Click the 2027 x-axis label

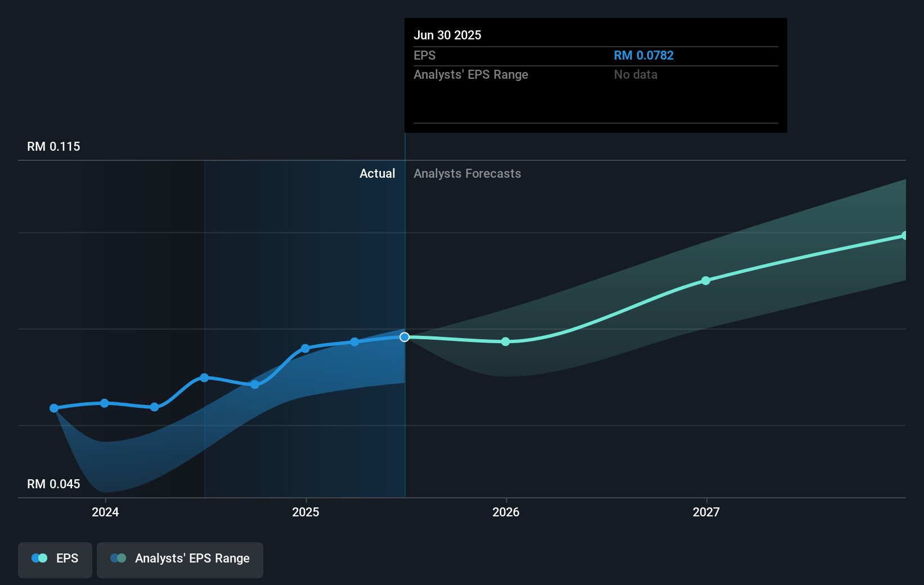tap(706, 512)
